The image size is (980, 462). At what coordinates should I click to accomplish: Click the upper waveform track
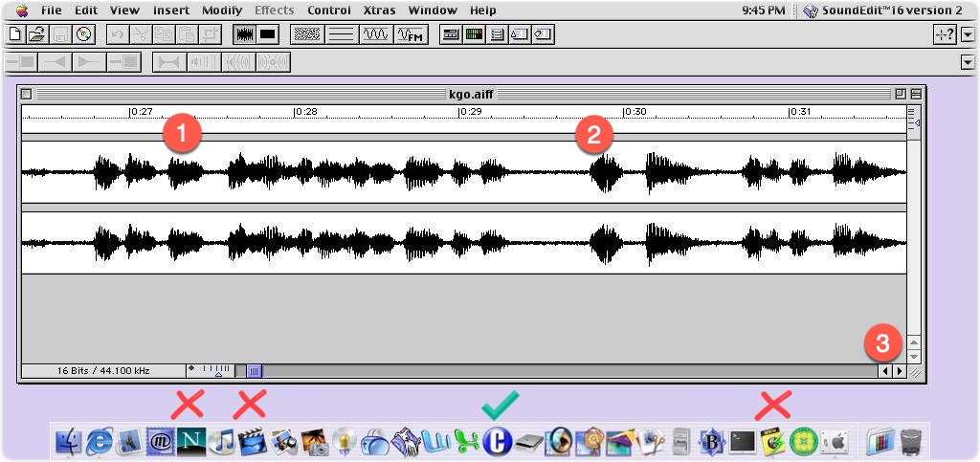click(x=464, y=171)
